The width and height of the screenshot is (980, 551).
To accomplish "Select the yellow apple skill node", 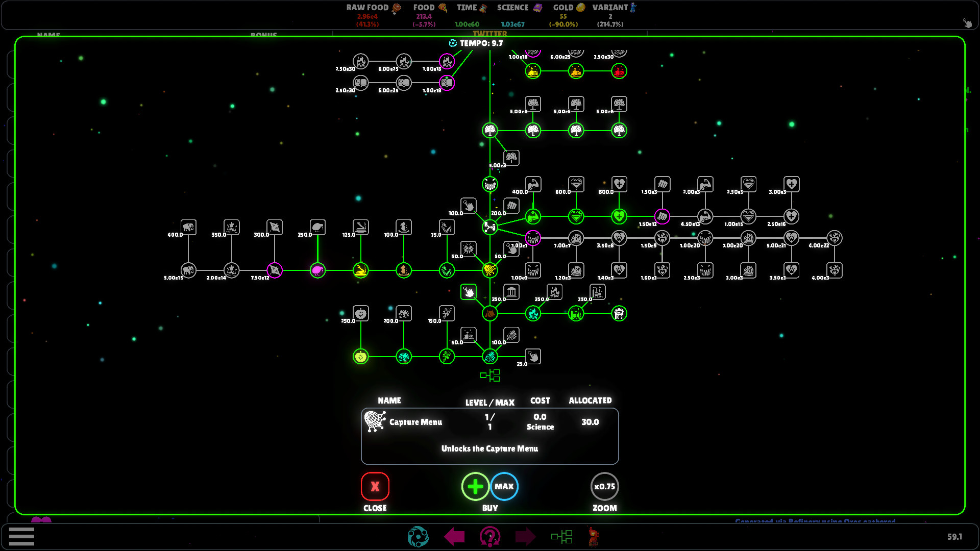I will pyautogui.click(x=361, y=357).
